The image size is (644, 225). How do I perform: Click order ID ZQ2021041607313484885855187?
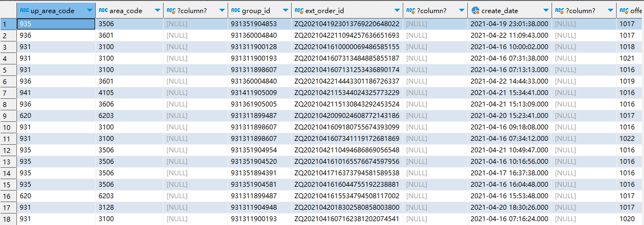(x=347, y=58)
